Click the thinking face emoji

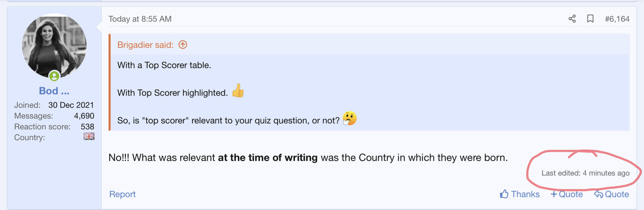349,119
